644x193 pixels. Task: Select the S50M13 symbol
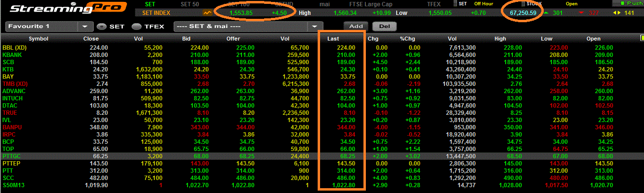click(x=13, y=185)
